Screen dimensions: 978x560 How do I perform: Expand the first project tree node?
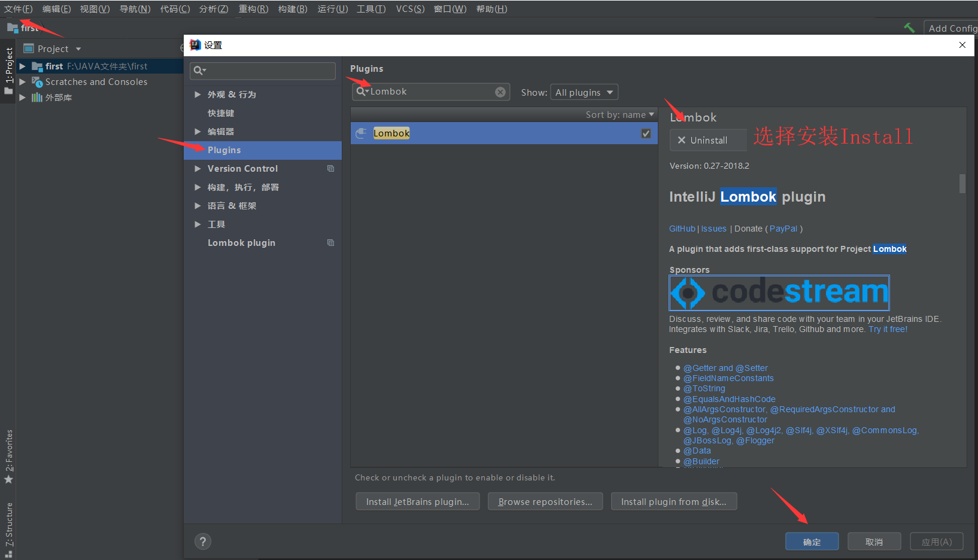click(x=23, y=66)
